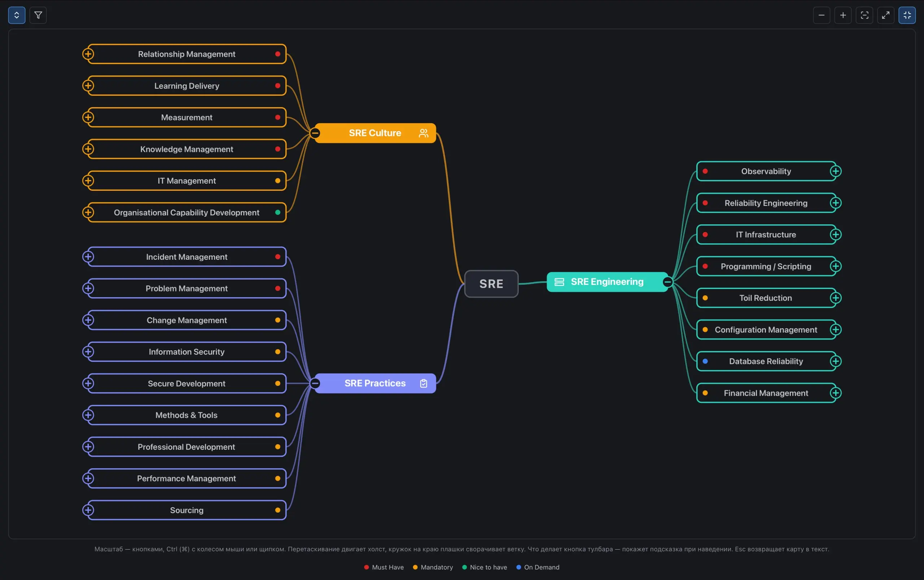
Task: Click the diagonal arrows expand button
Action: (x=886, y=16)
